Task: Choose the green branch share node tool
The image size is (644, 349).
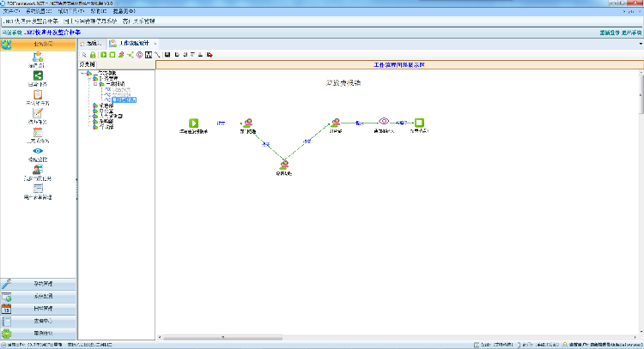Action: pyautogui.click(x=131, y=55)
